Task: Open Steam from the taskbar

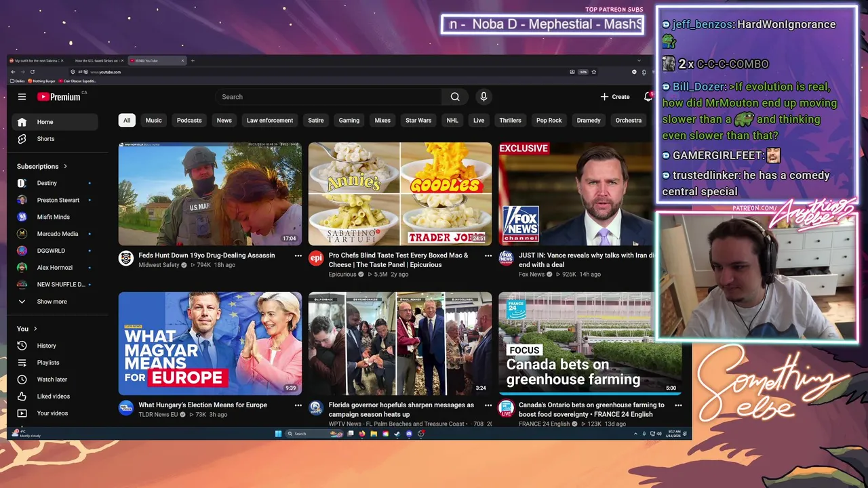Action: tap(397, 434)
